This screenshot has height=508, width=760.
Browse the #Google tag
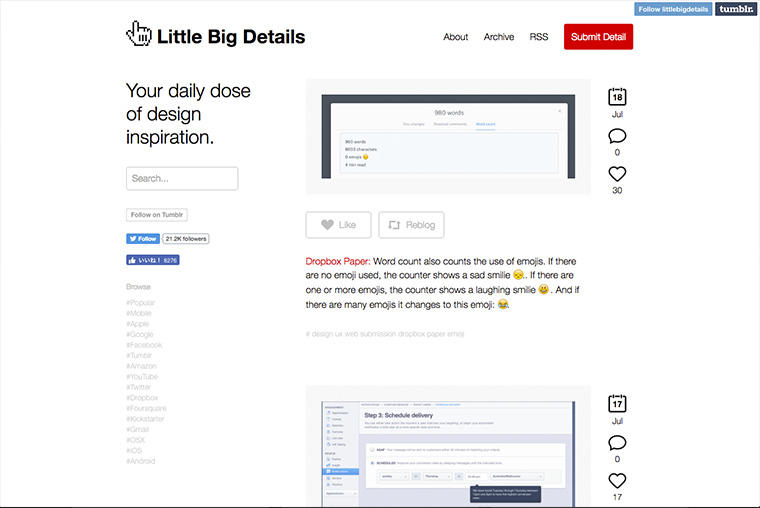point(140,334)
